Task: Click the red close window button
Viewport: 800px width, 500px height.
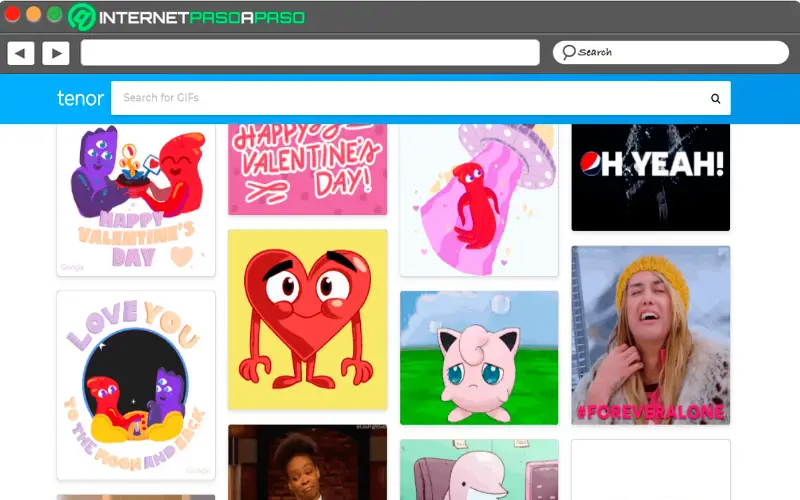Action: coord(12,14)
